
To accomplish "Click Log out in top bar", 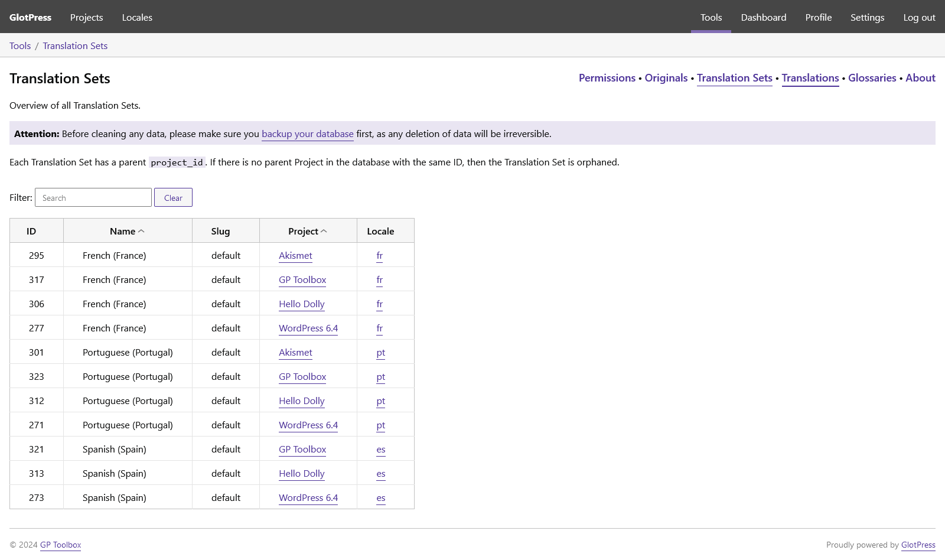I will point(919,17).
